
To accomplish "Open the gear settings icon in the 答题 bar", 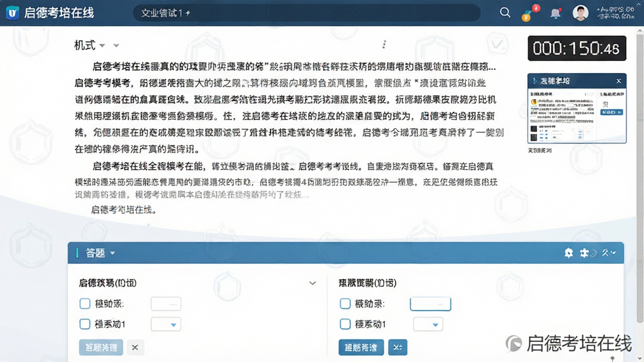I will tap(569, 253).
